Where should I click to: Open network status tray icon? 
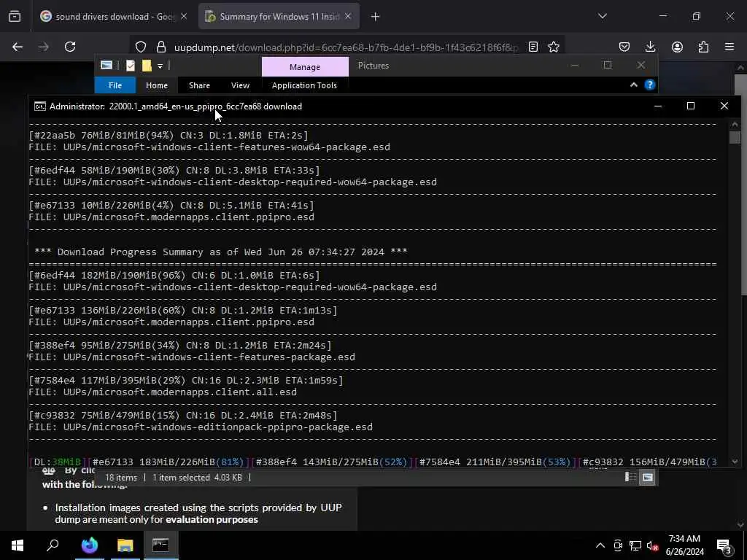click(x=635, y=545)
